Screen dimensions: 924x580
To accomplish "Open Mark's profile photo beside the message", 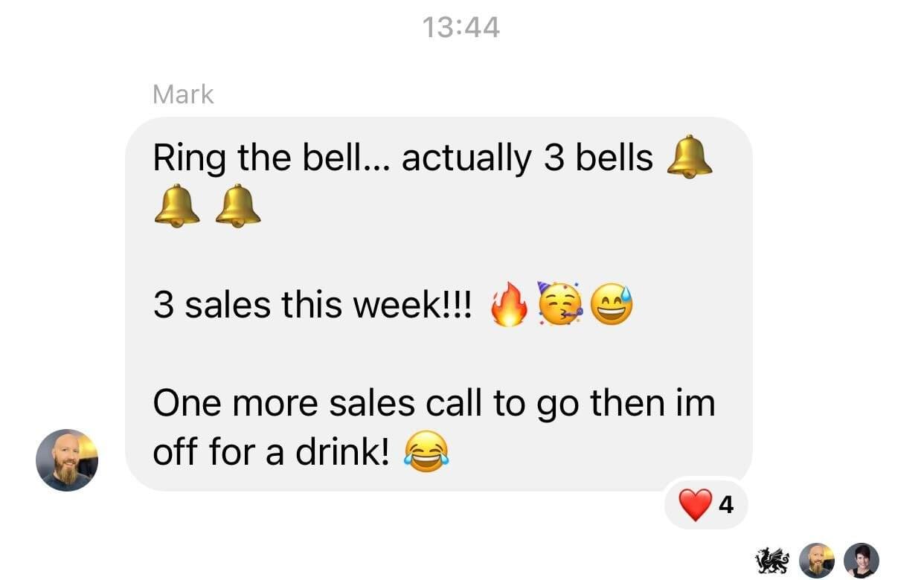I will pos(67,460).
